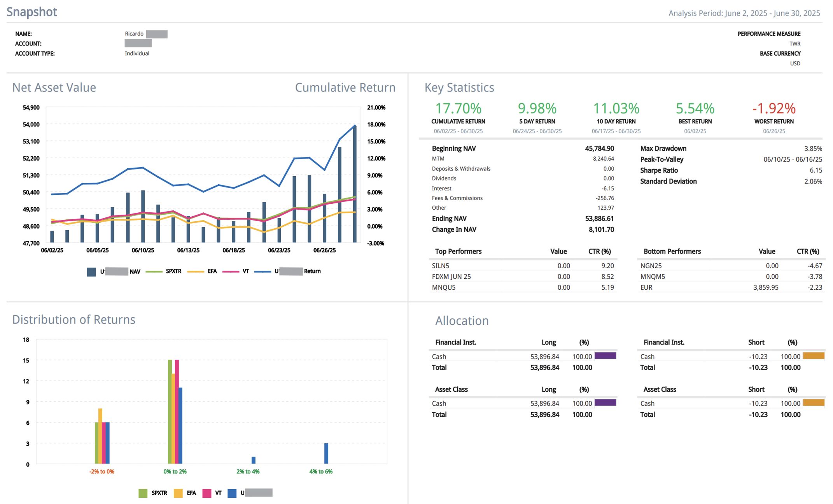Click the Net Asset Value heading
This screenshot has width=833, height=504.
tap(54, 87)
